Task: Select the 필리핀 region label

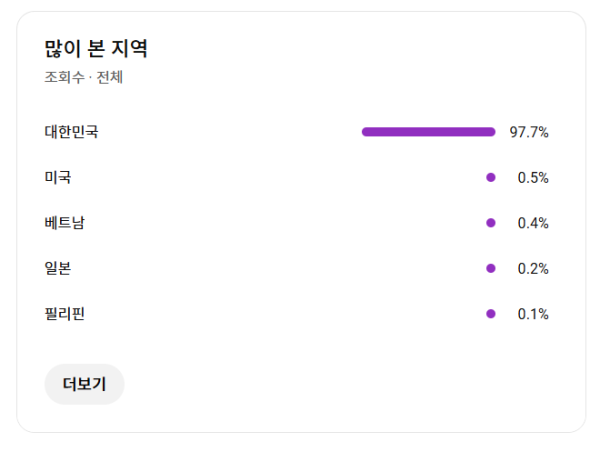Action: (65, 314)
